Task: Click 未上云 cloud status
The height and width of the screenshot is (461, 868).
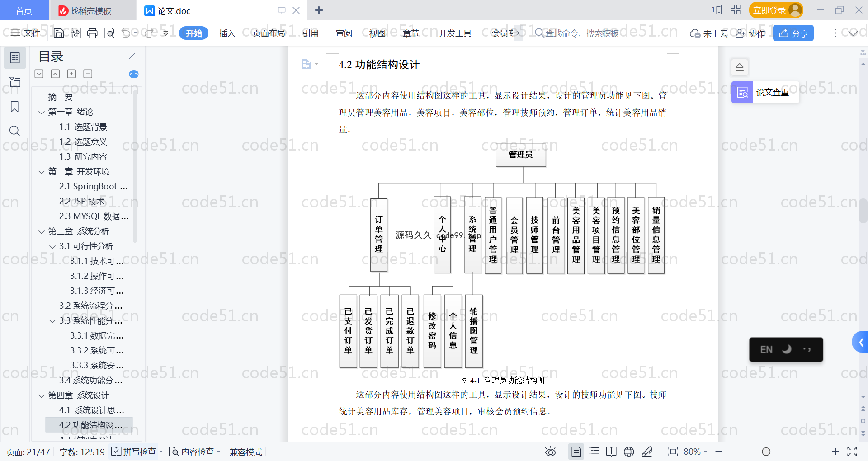Action: pyautogui.click(x=709, y=33)
